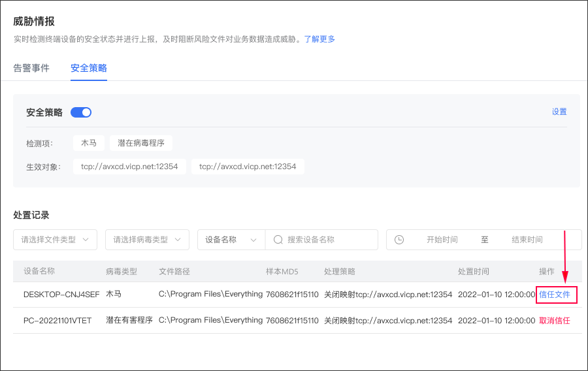Expand the 设备名称 search type selector

pos(231,240)
